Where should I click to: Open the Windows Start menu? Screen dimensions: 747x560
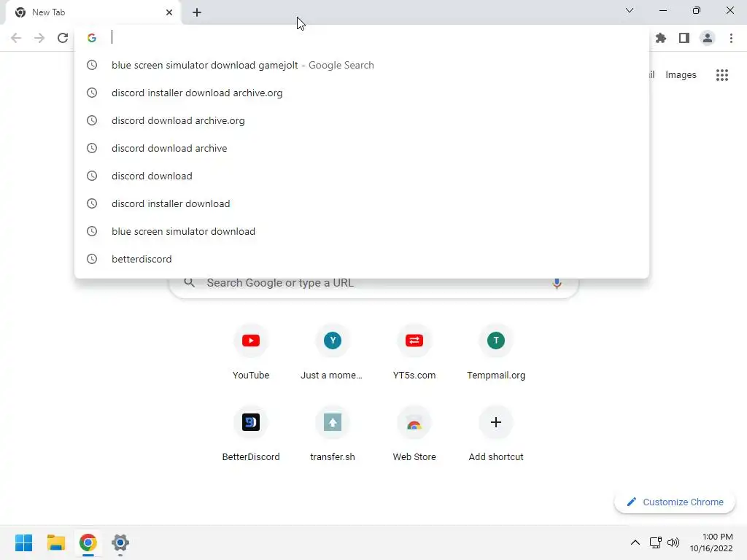click(x=23, y=542)
